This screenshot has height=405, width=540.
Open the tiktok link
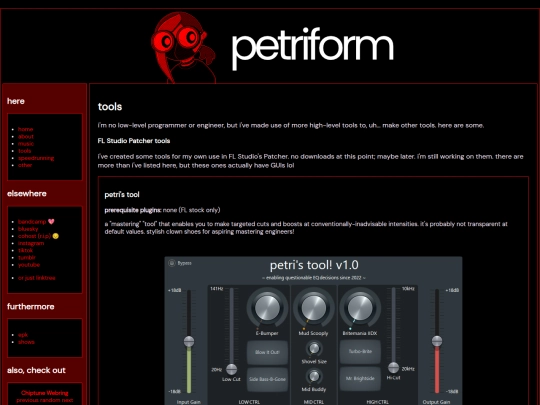coord(25,250)
